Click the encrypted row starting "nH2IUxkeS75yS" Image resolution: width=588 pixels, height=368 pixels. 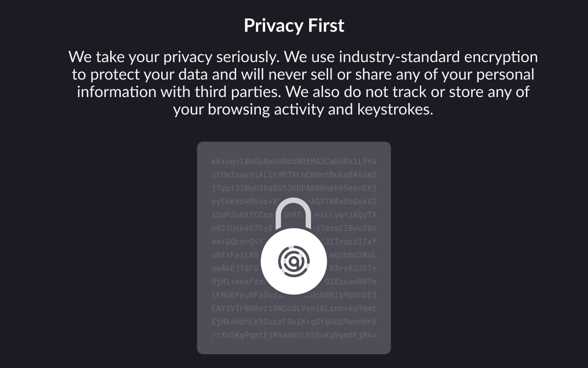(x=294, y=228)
